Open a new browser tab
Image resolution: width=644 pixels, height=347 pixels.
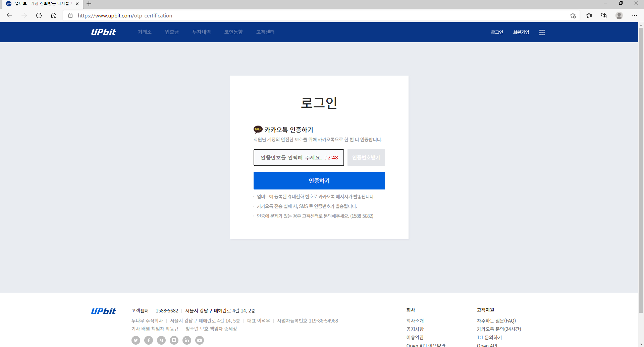(89, 4)
